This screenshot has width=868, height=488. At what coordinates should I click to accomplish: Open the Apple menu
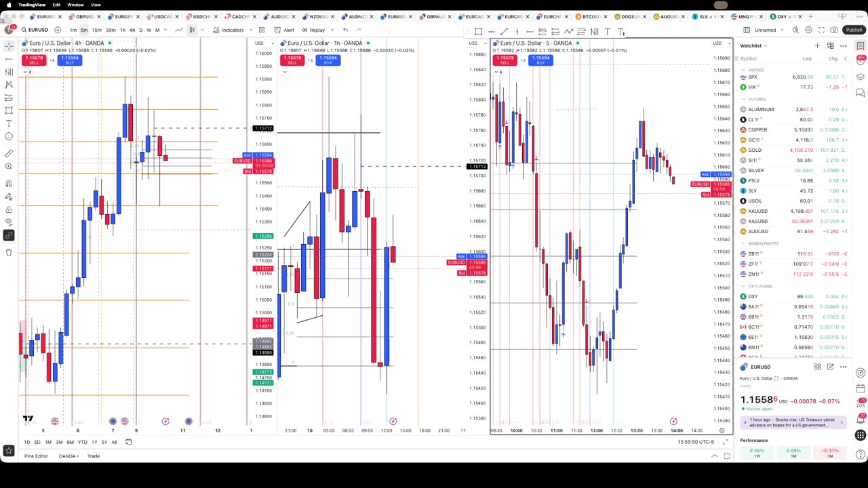[7, 5]
